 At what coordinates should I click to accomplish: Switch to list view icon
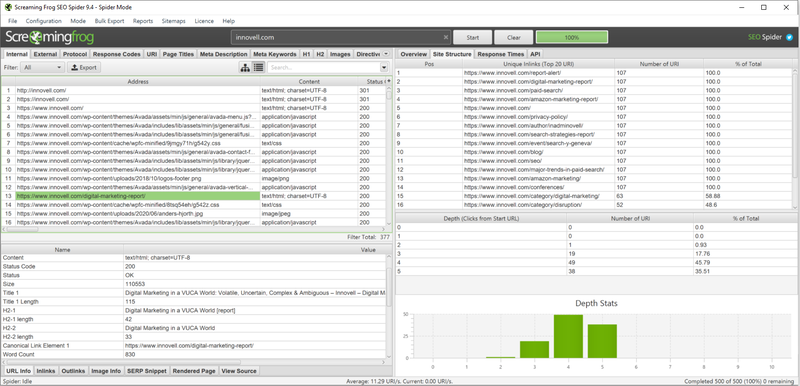(x=258, y=67)
